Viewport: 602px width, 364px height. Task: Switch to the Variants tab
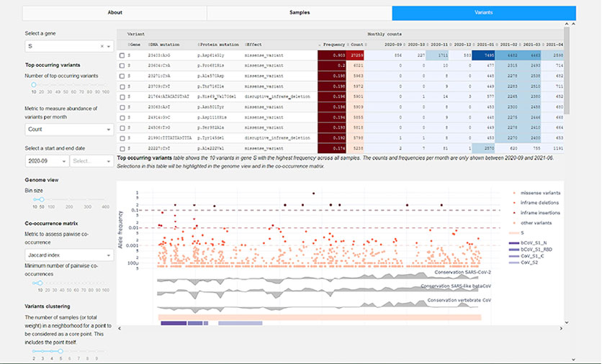[484, 13]
